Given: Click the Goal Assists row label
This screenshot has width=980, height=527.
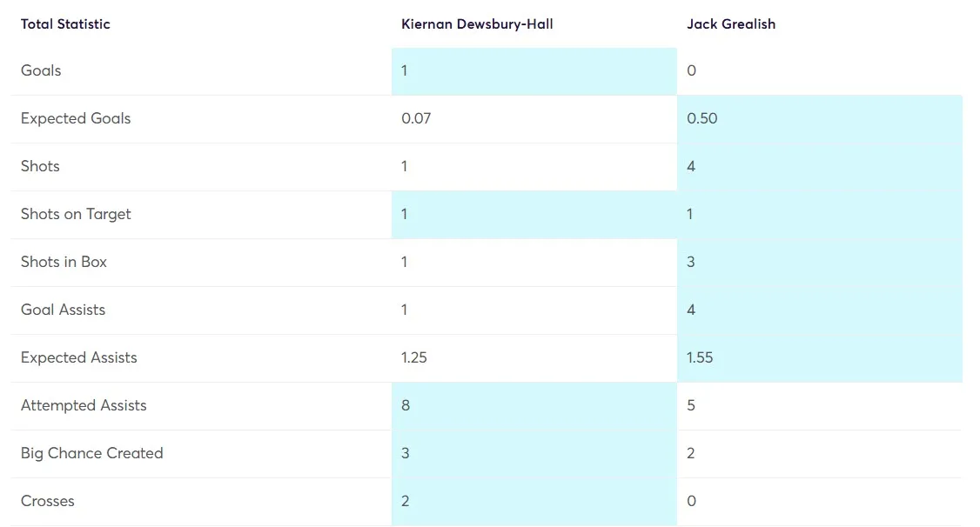Looking at the screenshot, I should [63, 309].
